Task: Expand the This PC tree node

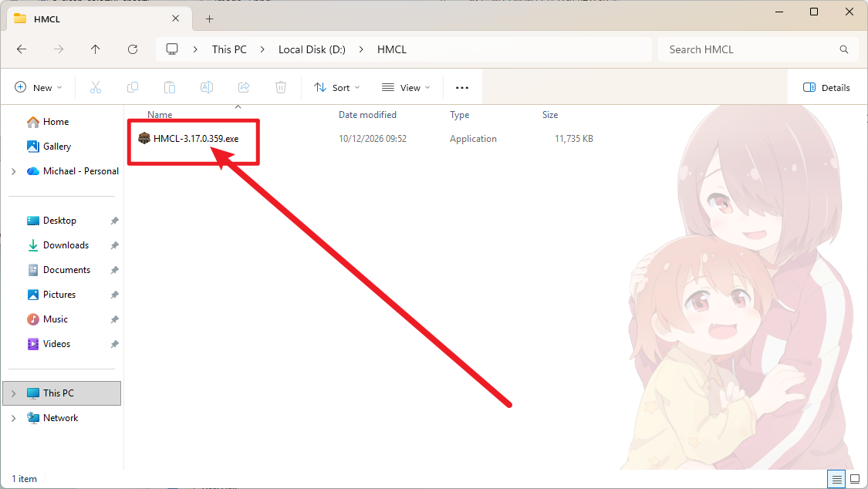Action: point(13,393)
